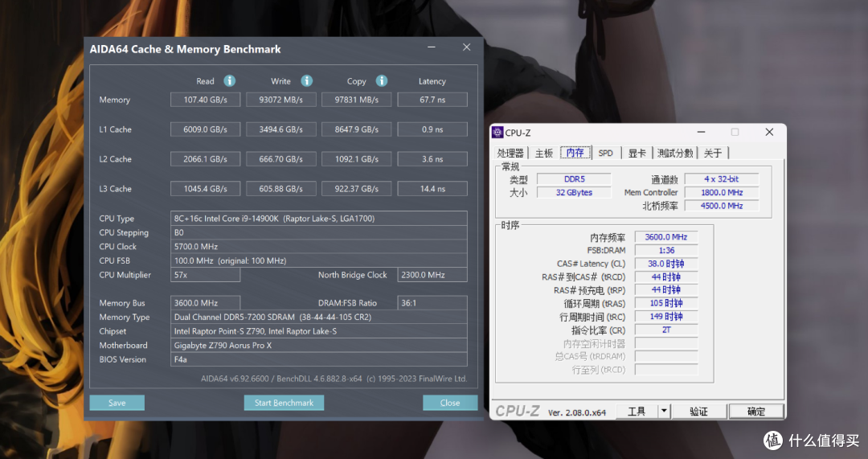The height and width of the screenshot is (459, 868).
Task: Click the L2 Cache Copy value 1092.1 GB/s
Action: click(357, 159)
